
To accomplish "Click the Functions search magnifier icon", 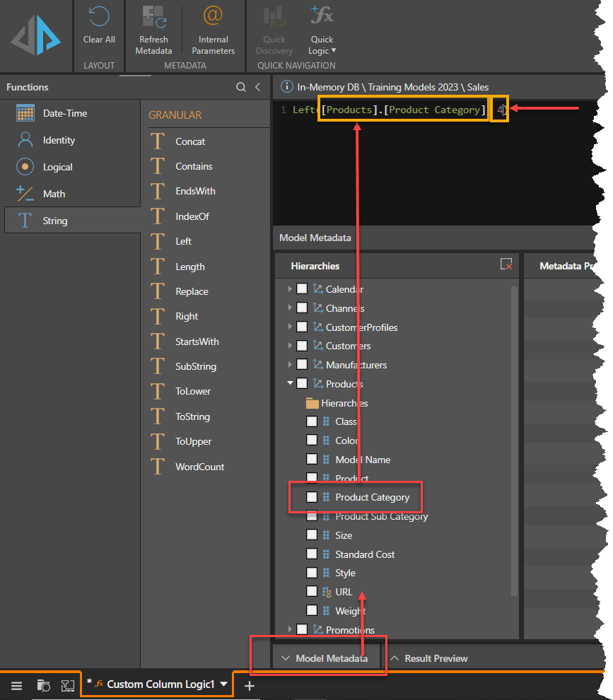I will point(241,87).
